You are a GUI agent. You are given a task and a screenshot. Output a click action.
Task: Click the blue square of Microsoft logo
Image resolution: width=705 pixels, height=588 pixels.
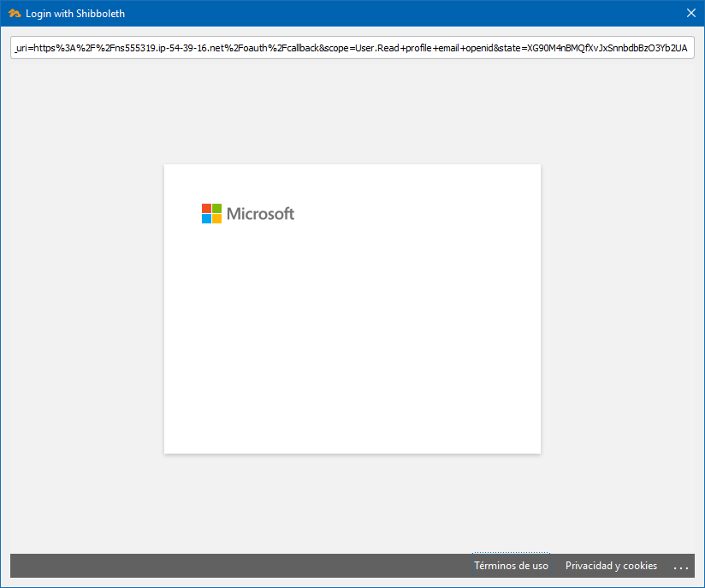206,219
